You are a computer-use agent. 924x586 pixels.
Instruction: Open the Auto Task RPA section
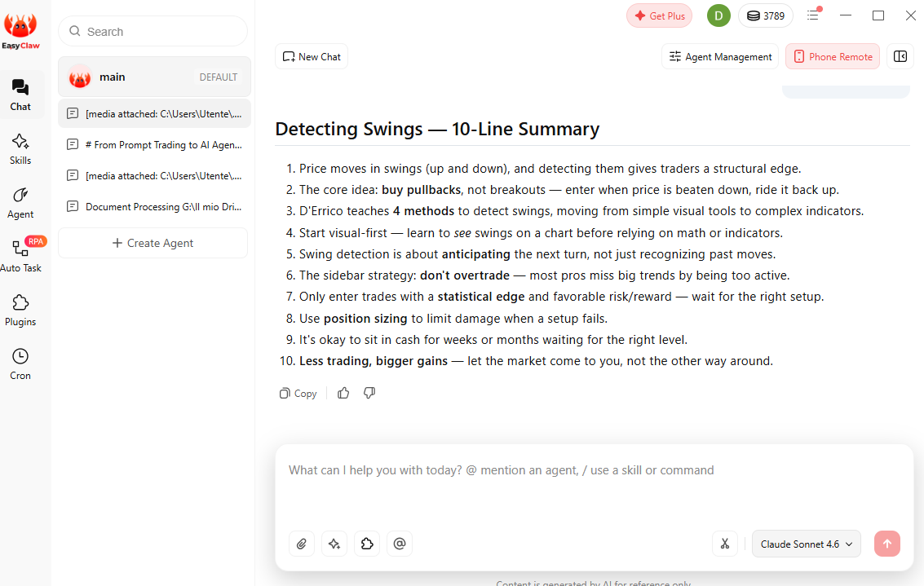pos(20,256)
